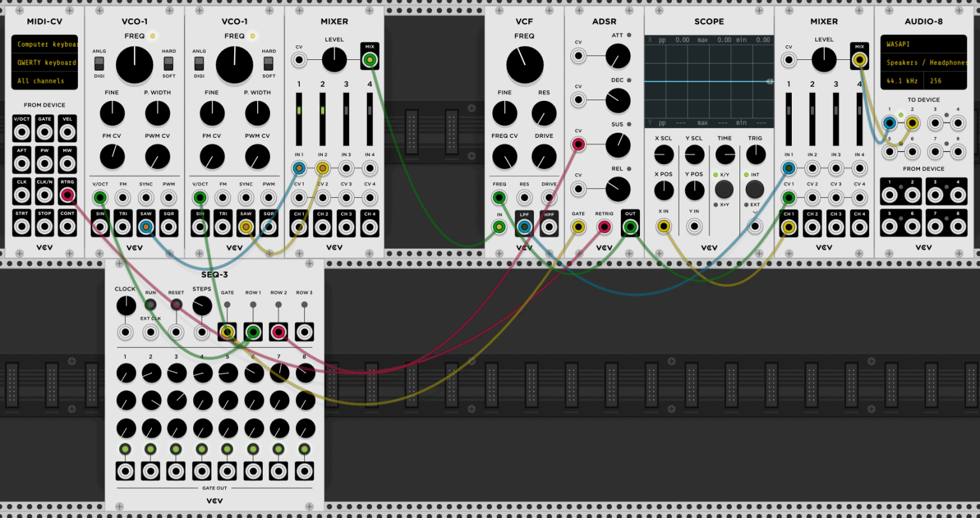
Task: Switch the SCOPE trigger to EXT
Action: [755, 188]
